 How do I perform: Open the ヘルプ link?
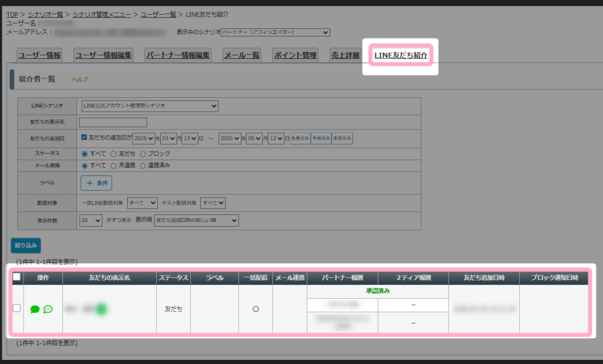coord(80,80)
